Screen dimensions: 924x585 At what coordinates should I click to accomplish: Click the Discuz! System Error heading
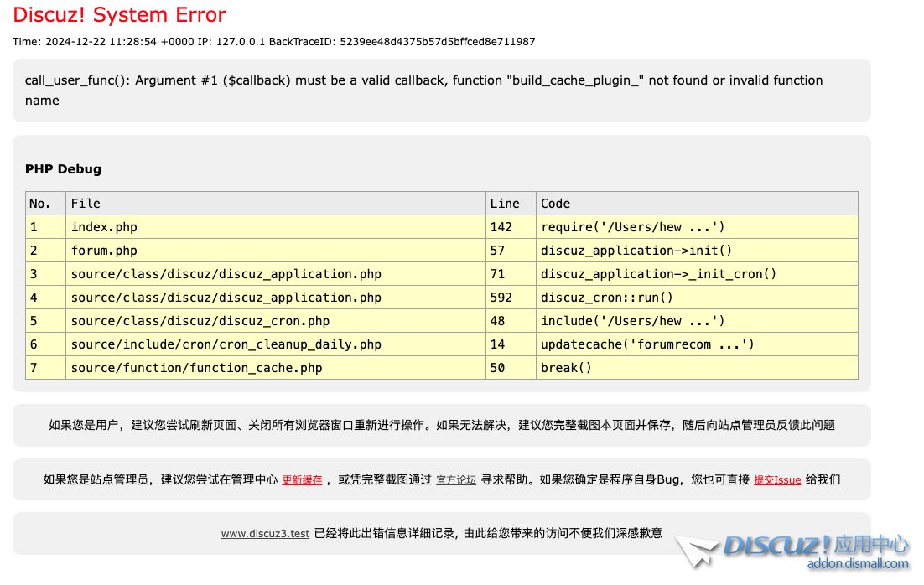pos(119,15)
